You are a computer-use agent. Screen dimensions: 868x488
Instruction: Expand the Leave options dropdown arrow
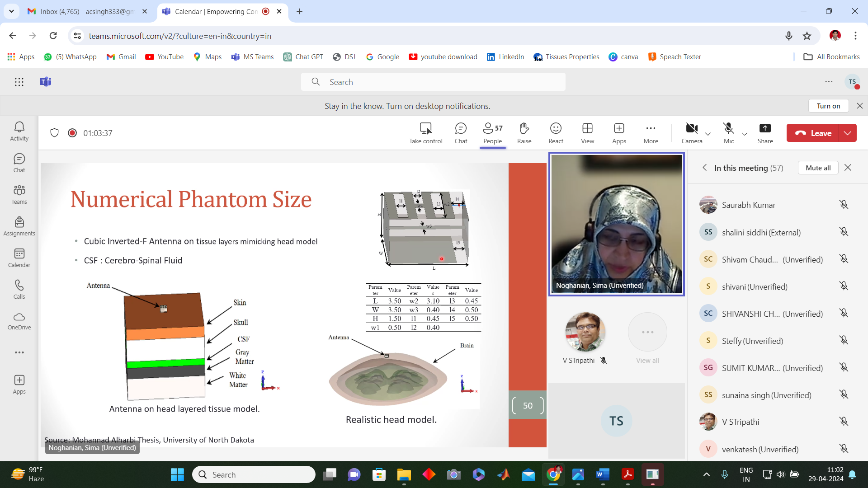coord(848,133)
